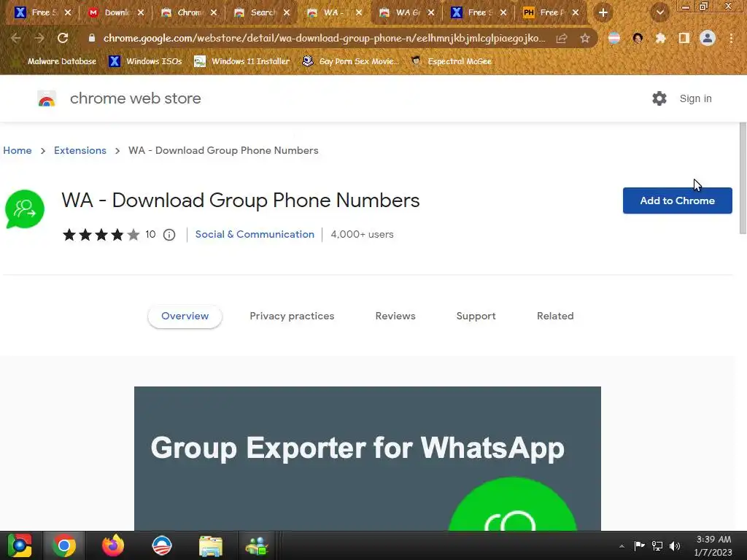Screen dimensions: 747x560
Task: Click the 4,000+ users text
Action: coord(362,234)
